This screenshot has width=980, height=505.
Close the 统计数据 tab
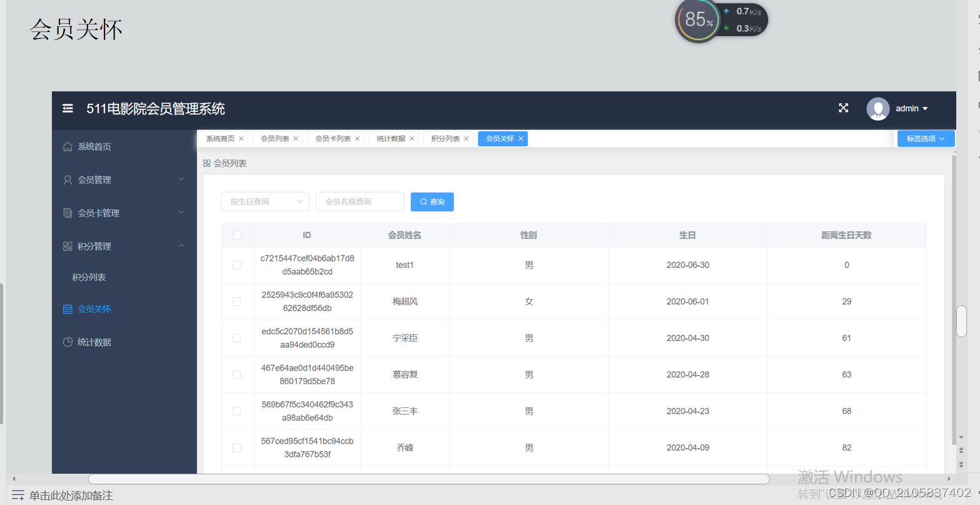412,139
